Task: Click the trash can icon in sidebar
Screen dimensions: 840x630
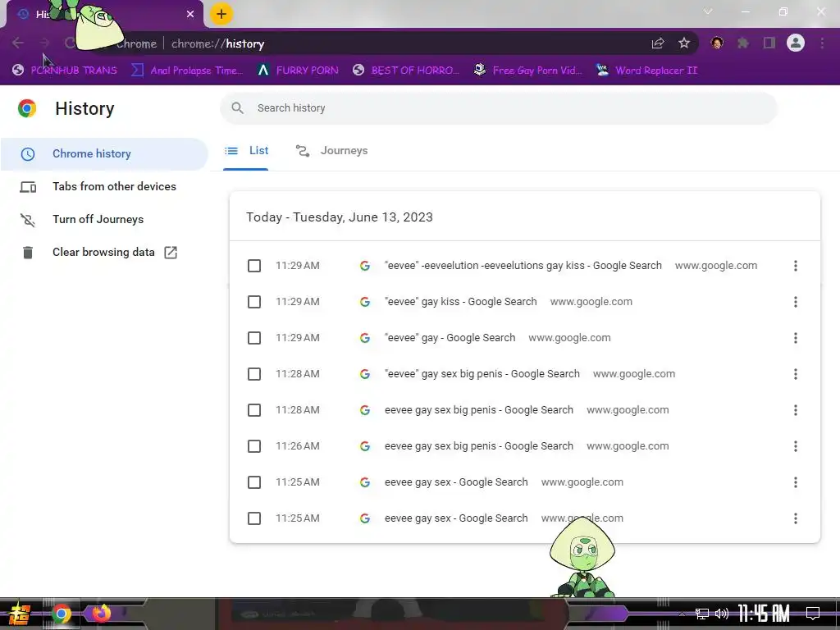Action: point(28,253)
